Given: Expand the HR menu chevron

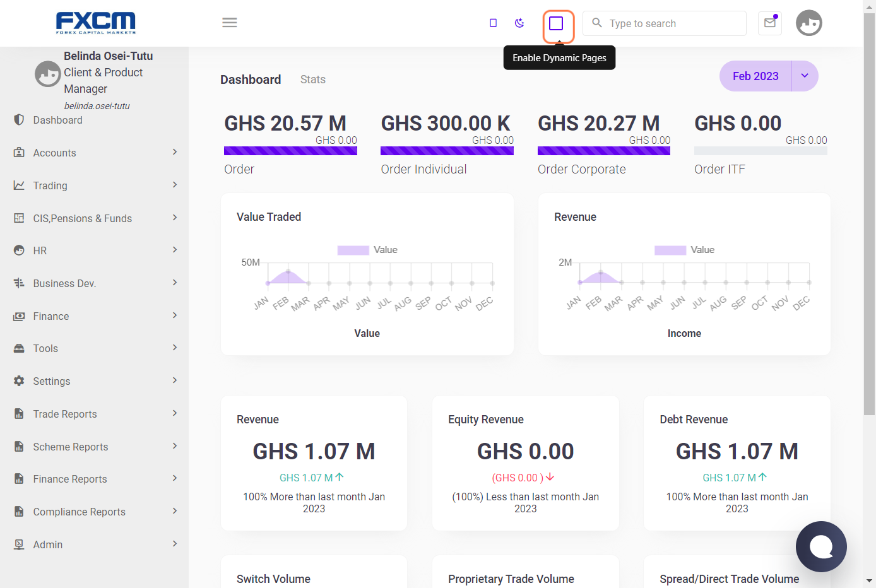Looking at the screenshot, I should tap(175, 250).
